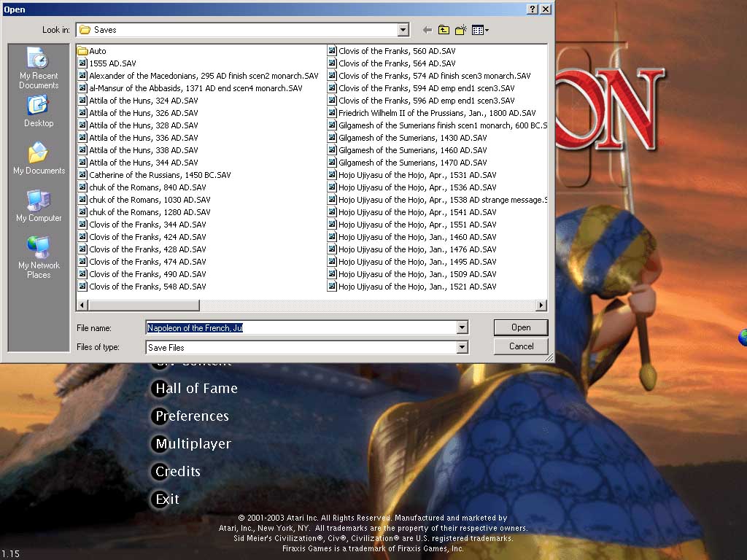The width and height of the screenshot is (747, 560).
Task: Click the icon beside chuk of the Romans, 840 AD
Action: (82, 187)
